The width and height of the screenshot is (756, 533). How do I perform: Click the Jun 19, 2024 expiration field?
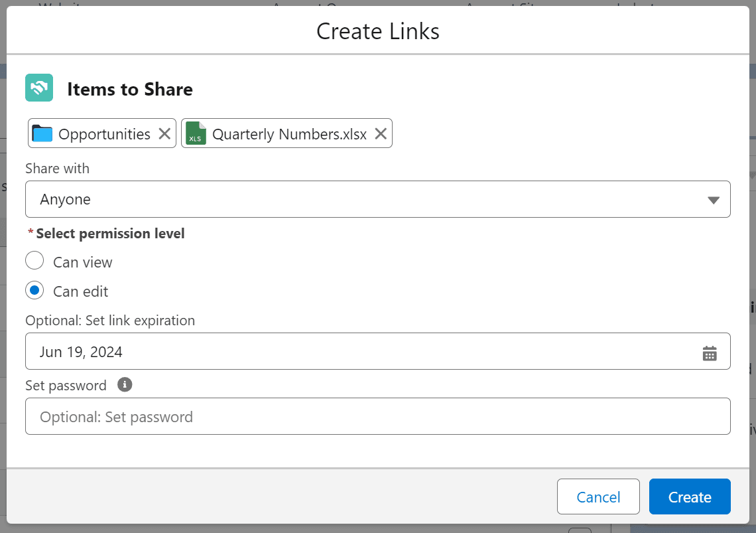click(x=358, y=352)
